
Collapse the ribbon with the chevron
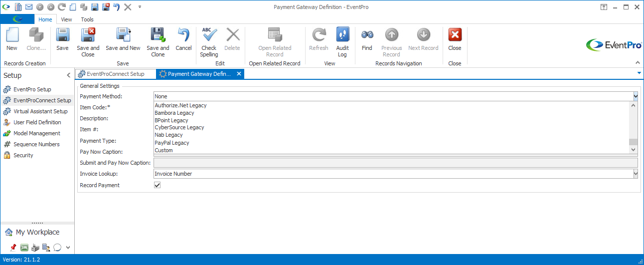click(x=637, y=63)
